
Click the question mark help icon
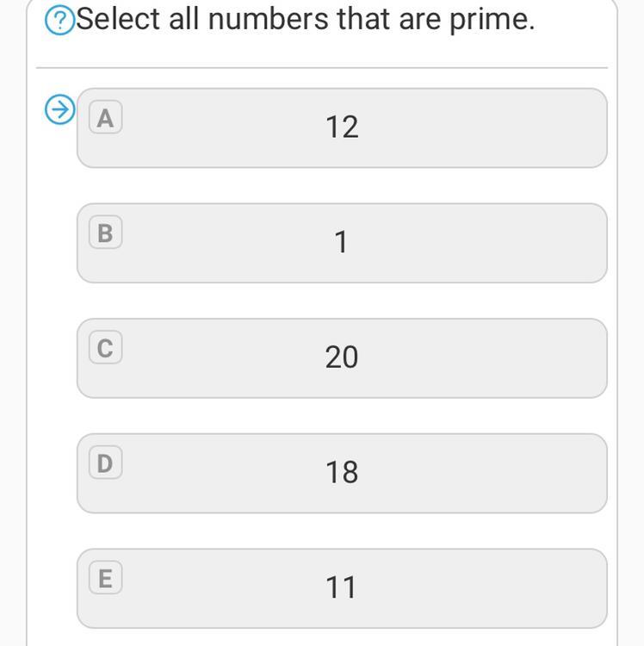point(59,22)
